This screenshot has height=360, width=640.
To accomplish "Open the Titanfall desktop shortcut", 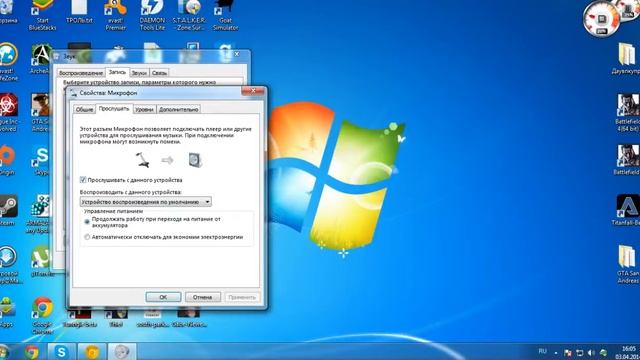I will click(x=627, y=211).
